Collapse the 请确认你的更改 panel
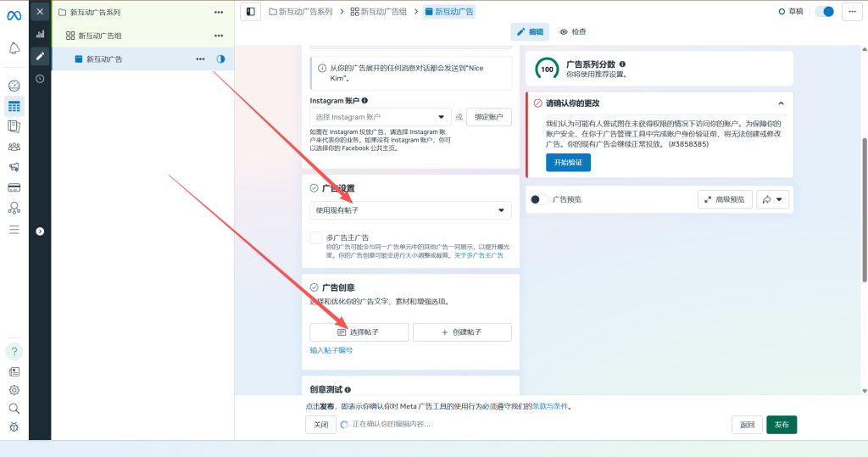 coord(781,103)
